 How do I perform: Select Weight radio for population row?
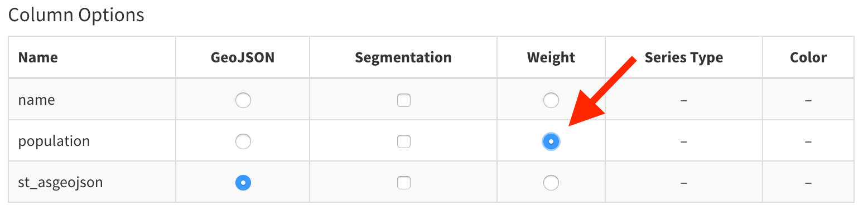[x=551, y=141]
